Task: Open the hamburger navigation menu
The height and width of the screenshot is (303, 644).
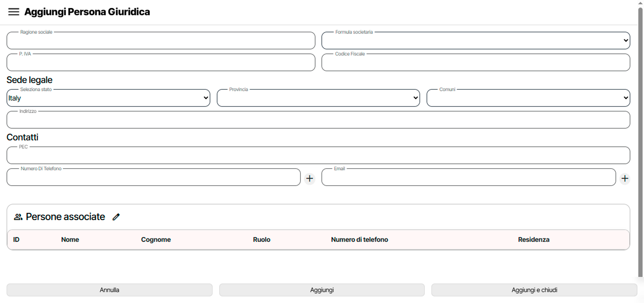Action: (x=14, y=12)
